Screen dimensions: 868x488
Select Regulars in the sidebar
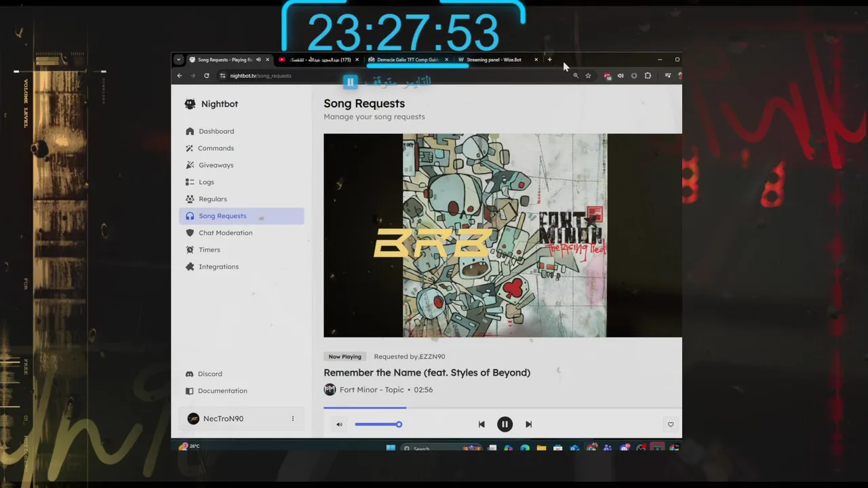coord(241,199)
